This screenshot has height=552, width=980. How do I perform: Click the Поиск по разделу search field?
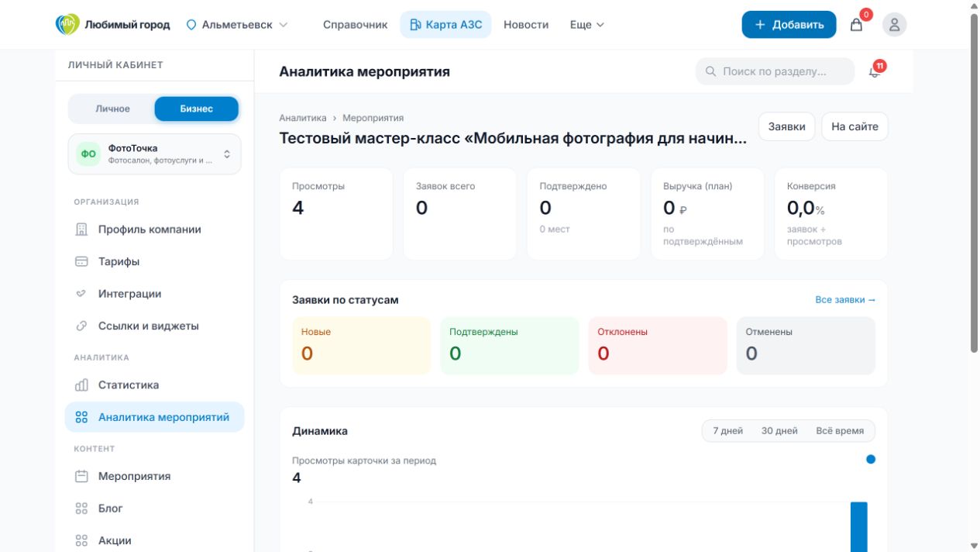(x=775, y=71)
